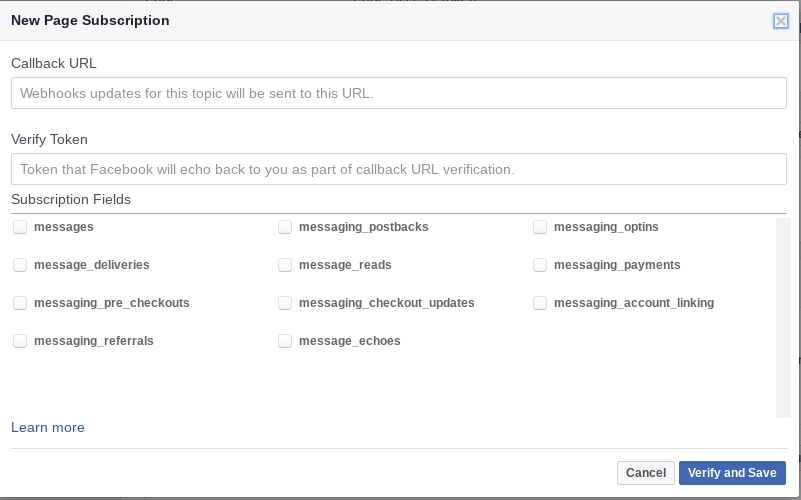Select the message_deliveries checkbox
801x500 pixels.
(x=20, y=265)
